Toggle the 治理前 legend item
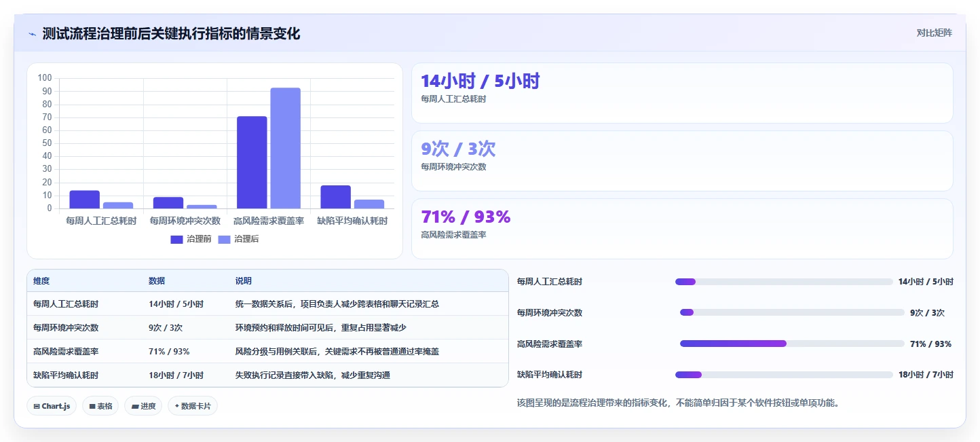The width and height of the screenshot is (980, 442). coord(191,239)
